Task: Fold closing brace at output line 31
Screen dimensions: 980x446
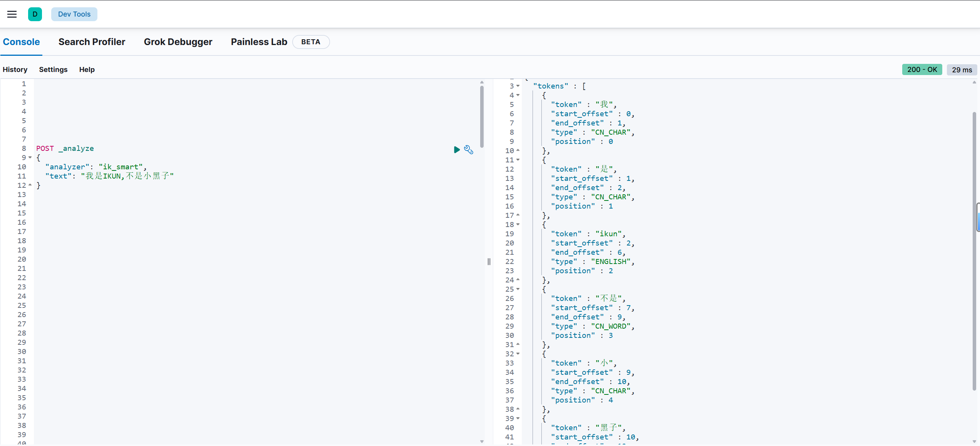Action: 518,344
